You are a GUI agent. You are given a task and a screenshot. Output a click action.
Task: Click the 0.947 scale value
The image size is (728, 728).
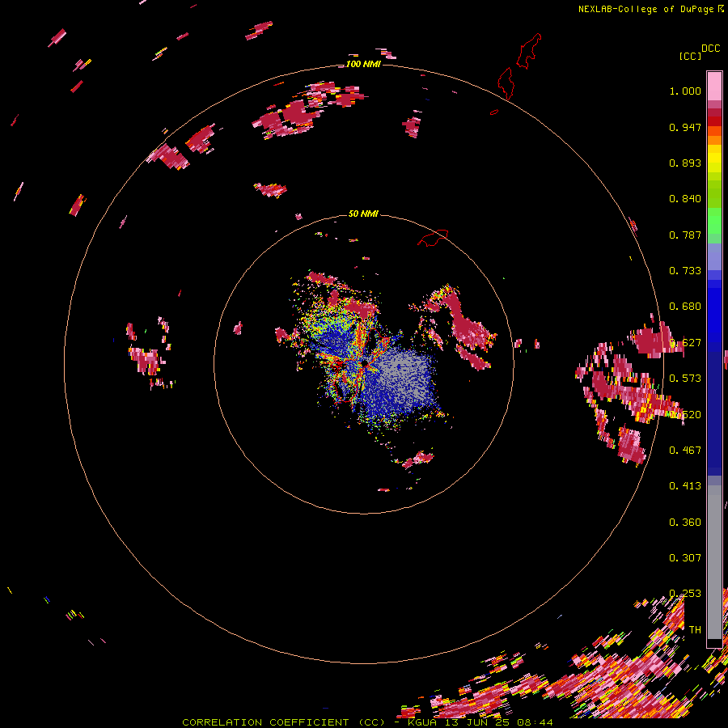pos(685,127)
